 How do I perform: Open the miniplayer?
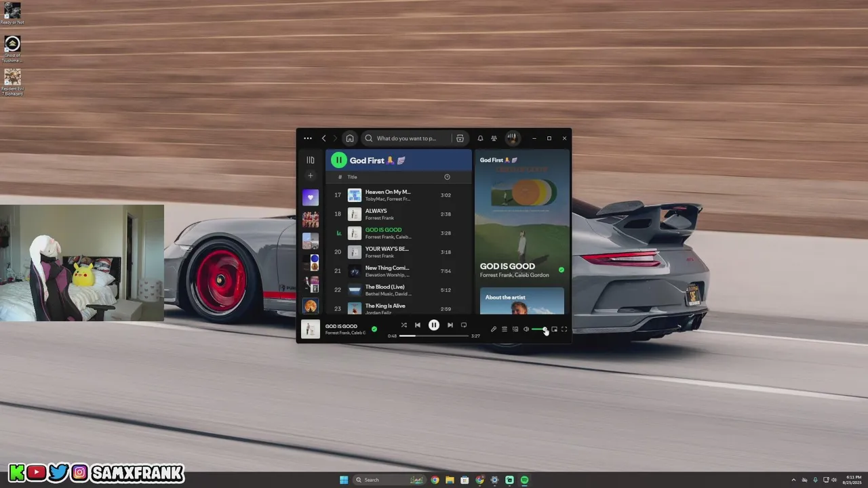pos(554,329)
